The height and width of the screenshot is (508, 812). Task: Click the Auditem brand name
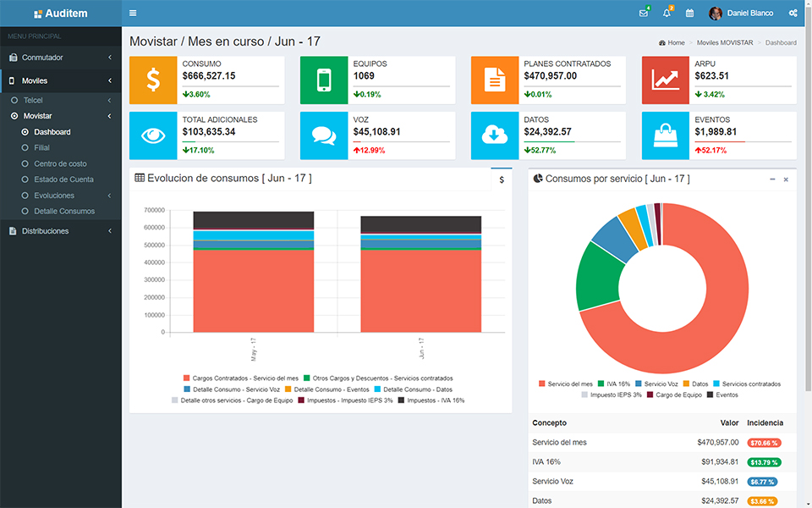[66, 14]
